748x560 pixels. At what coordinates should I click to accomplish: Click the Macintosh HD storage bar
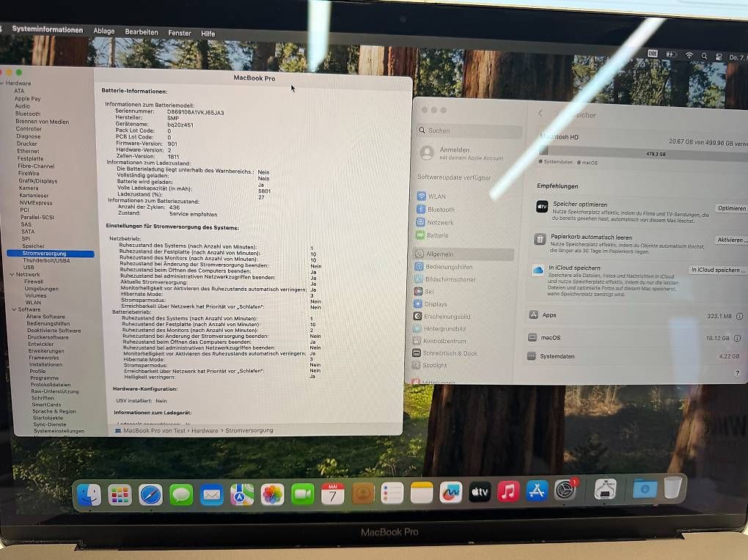[643, 152]
